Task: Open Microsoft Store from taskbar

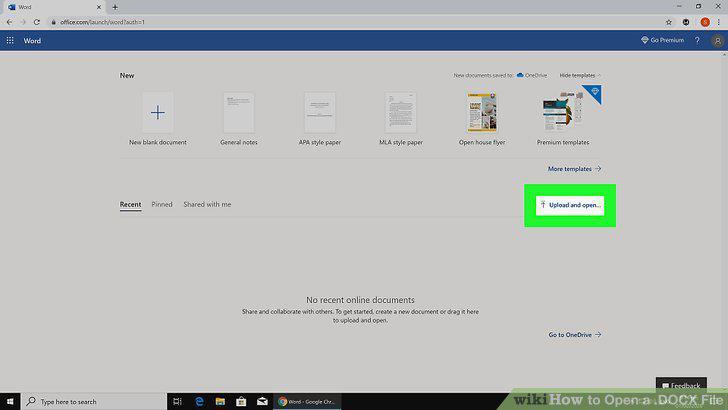Action: 241,402
